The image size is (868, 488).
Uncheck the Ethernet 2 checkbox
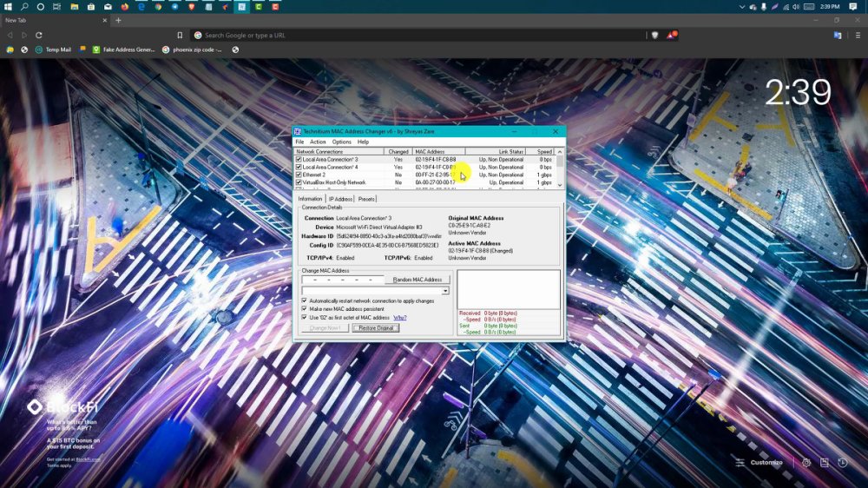coord(299,175)
